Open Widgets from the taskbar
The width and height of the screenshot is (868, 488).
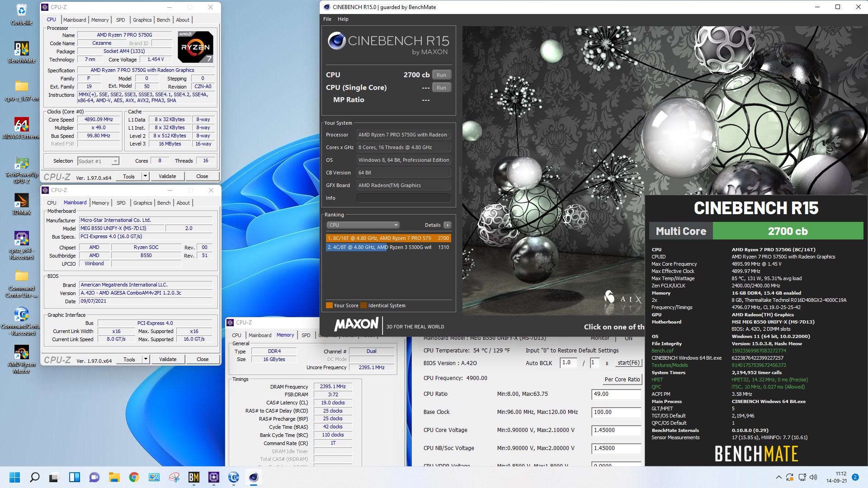pyautogui.click(x=74, y=477)
